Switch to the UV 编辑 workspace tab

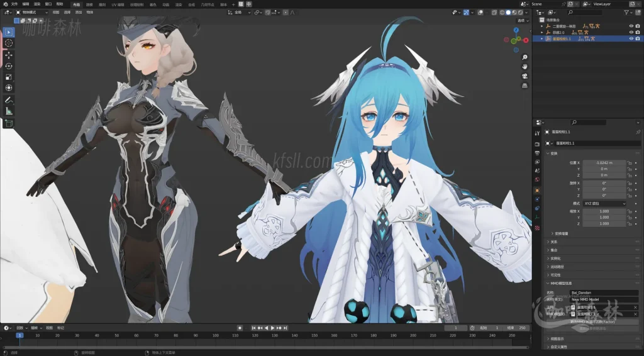[x=118, y=4]
